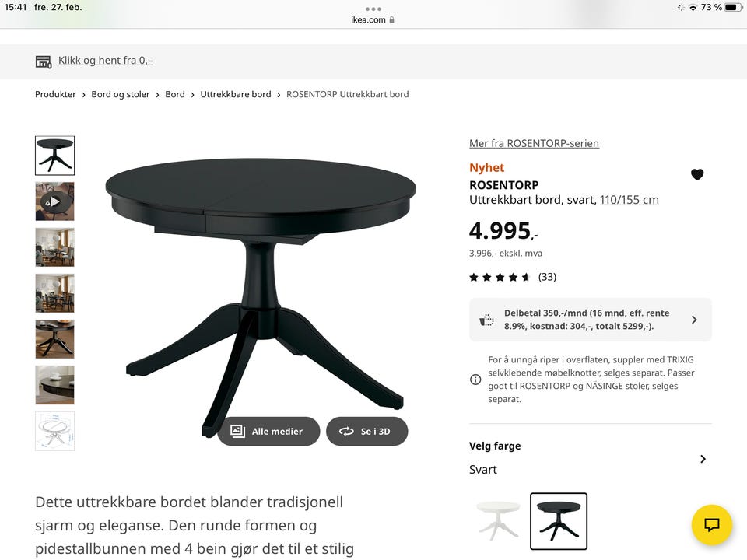Open the 110/155 cm size link
Viewport: 747px width, 560px height.
click(629, 200)
